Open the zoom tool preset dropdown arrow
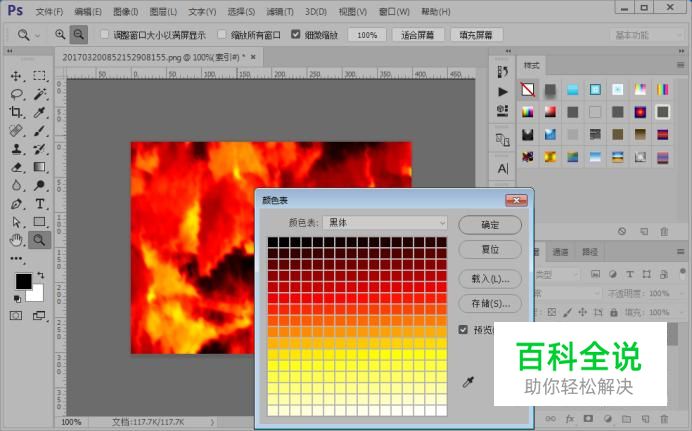 (38, 35)
